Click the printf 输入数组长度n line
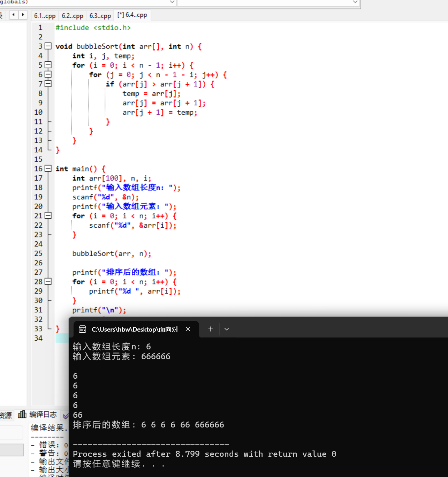The image size is (448, 477). click(x=127, y=188)
